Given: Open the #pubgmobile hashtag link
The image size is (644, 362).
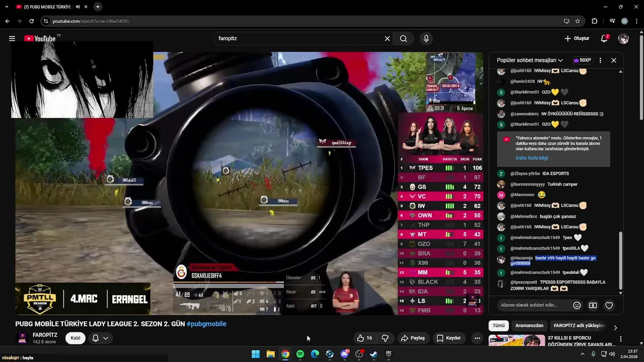Looking at the screenshot, I should (206, 324).
